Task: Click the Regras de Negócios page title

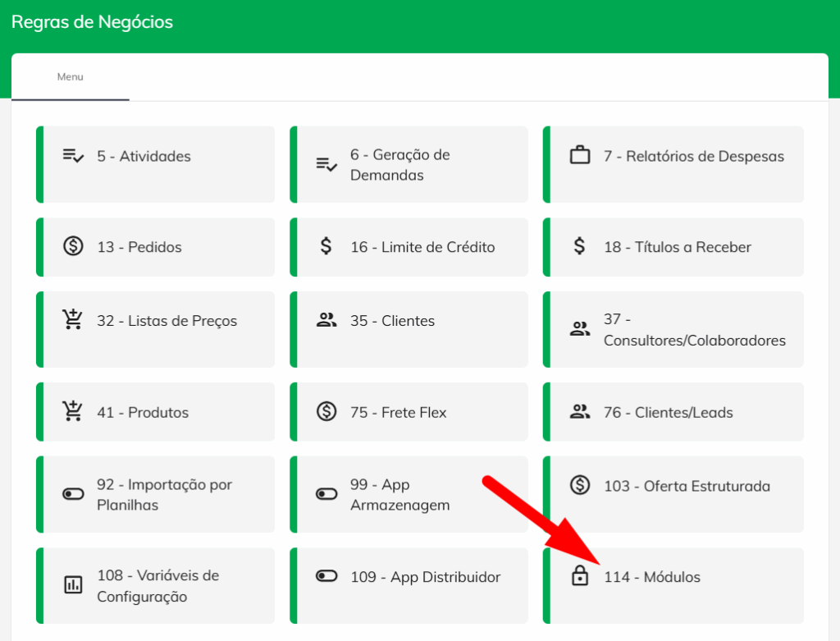Action: (x=92, y=22)
